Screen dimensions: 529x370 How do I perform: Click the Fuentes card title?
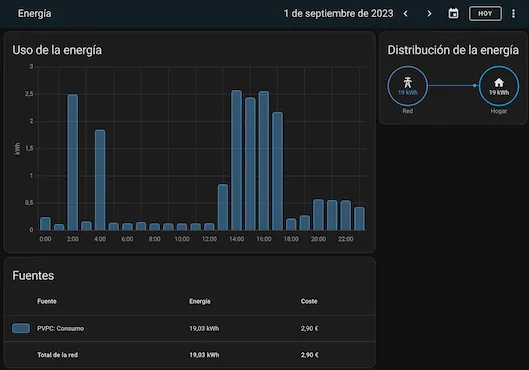33,276
